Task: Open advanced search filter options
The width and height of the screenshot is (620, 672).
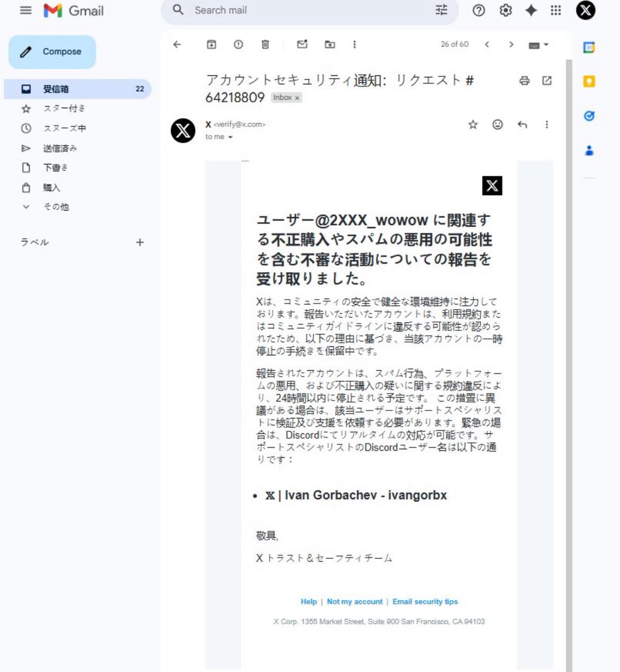Action: pos(441,10)
